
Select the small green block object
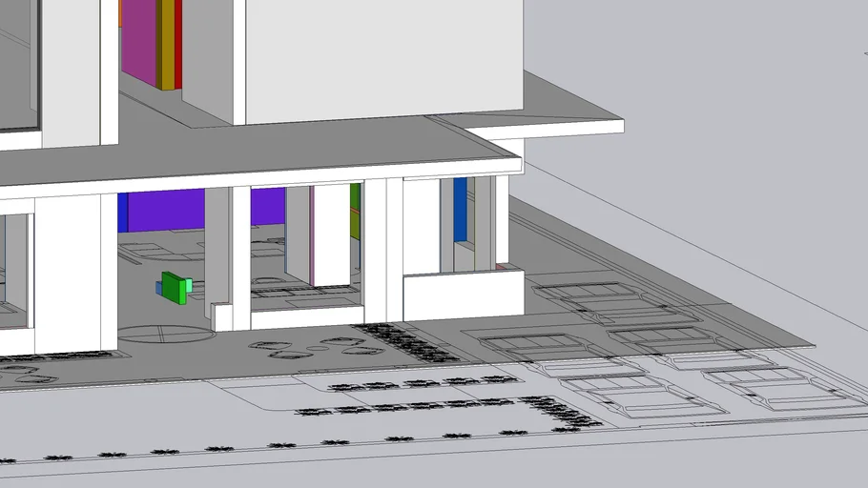pyautogui.click(x=174, y=287)
